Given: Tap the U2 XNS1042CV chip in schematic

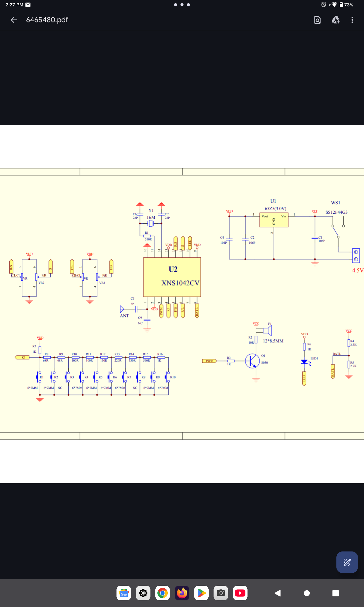Looking at the screenshot, I should [x=172, y=277].
